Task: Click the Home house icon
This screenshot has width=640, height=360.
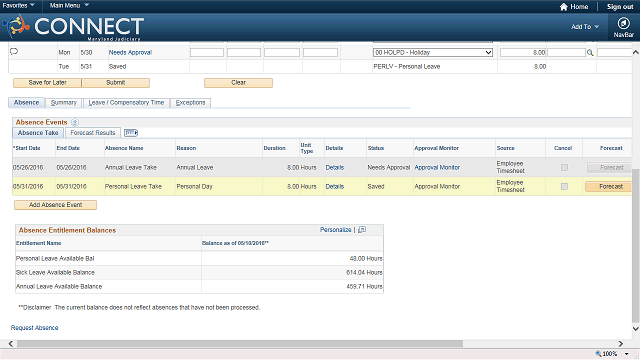Action: tap(564, 7)
